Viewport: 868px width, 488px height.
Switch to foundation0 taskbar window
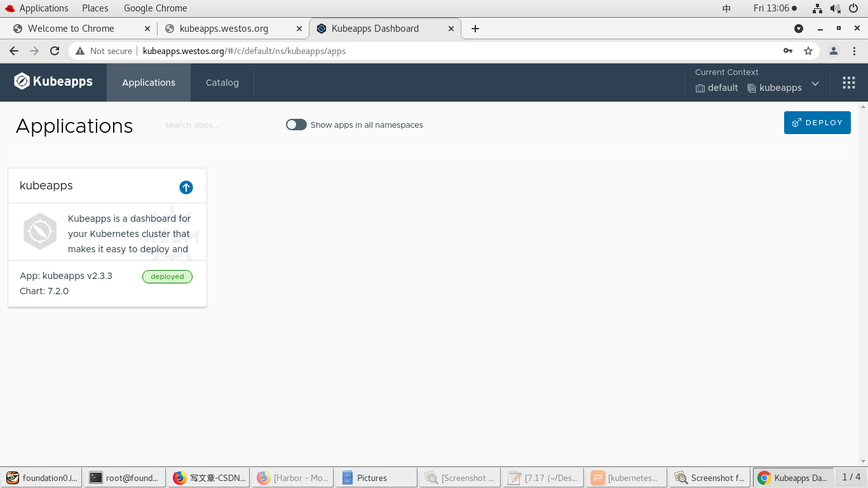click(x=42, y=478)
